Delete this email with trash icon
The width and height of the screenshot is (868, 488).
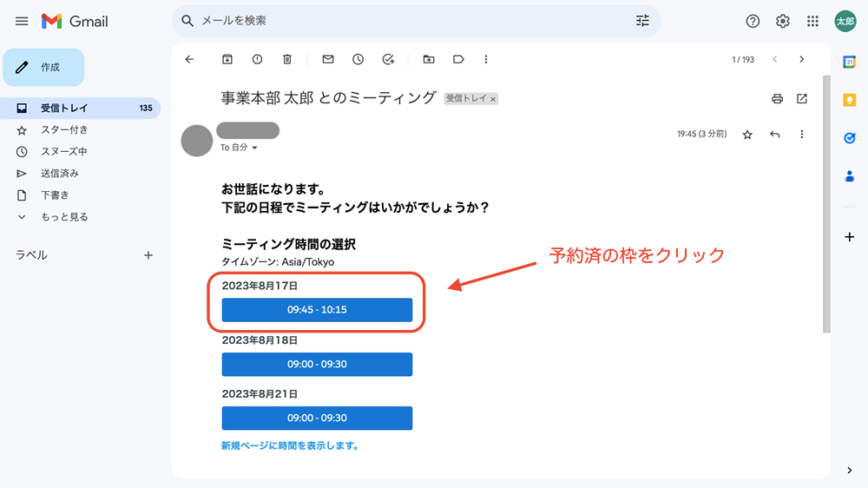tap(286, 59)
